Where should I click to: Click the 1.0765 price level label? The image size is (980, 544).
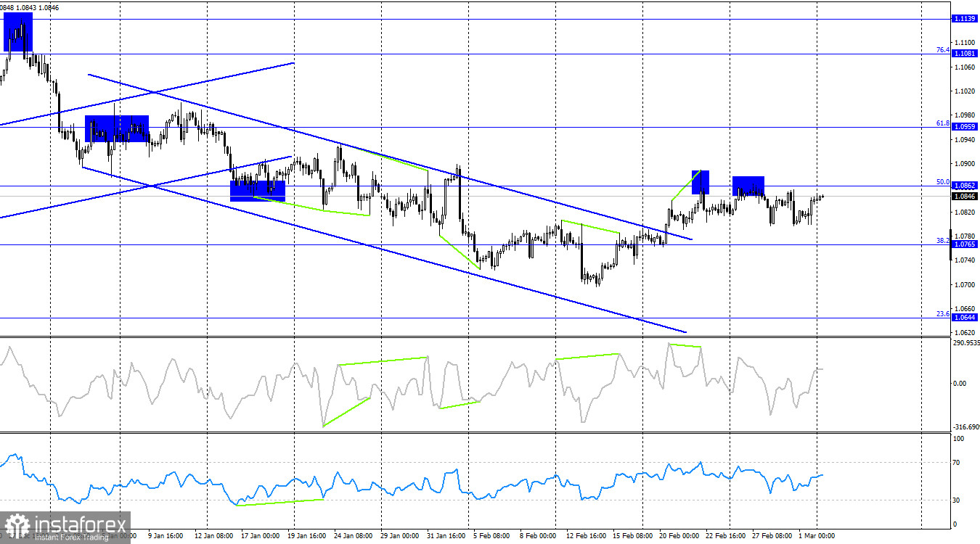pos(965,244)
